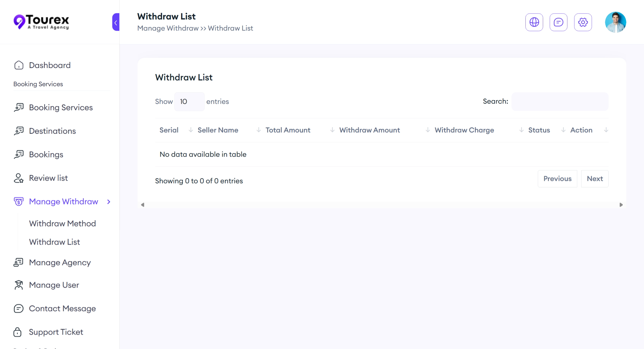Click into the Search input field

pos(560,102)
